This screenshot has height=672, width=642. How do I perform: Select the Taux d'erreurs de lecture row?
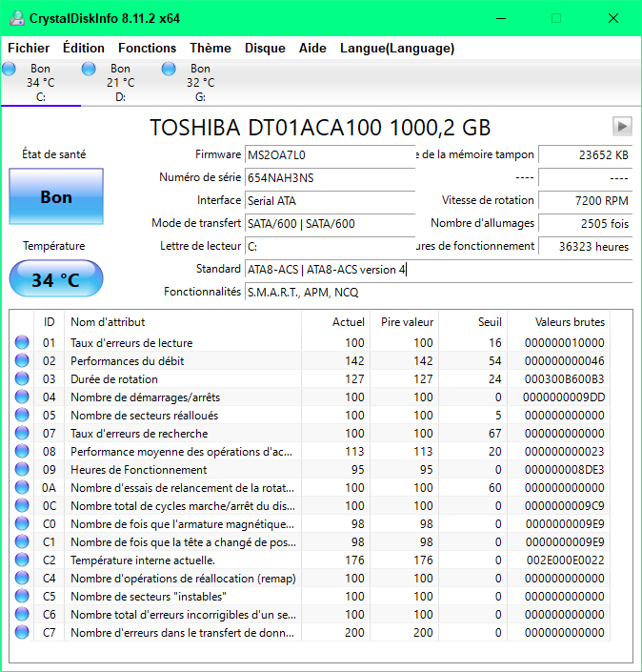(311, 342)
